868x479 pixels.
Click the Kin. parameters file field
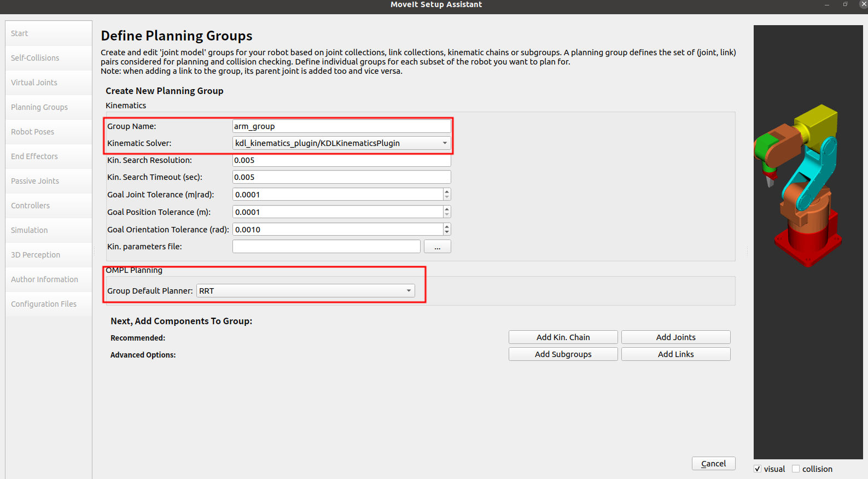click(327, 247)
